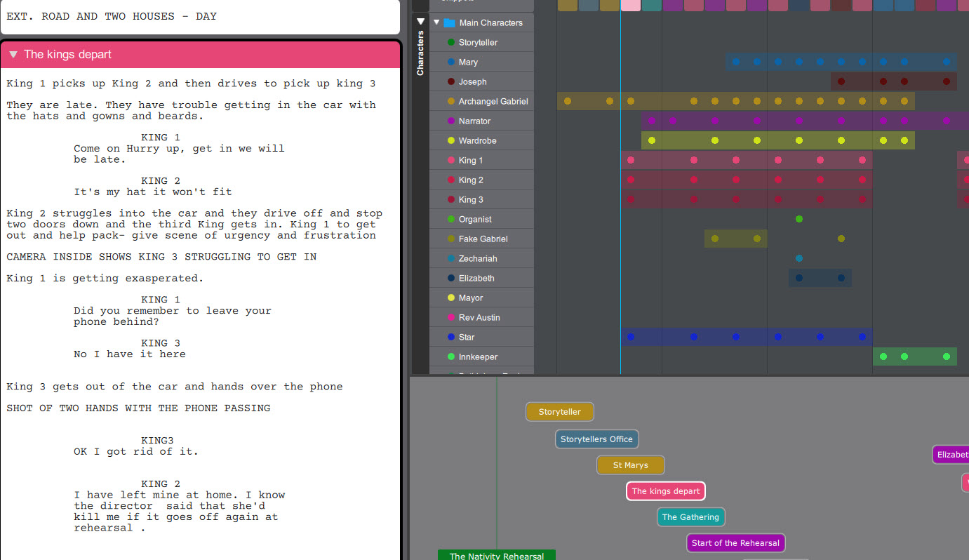Click the King 1 pink character dot
The image size is (969, 560).
pyautogui.click(x=451, y=161)
